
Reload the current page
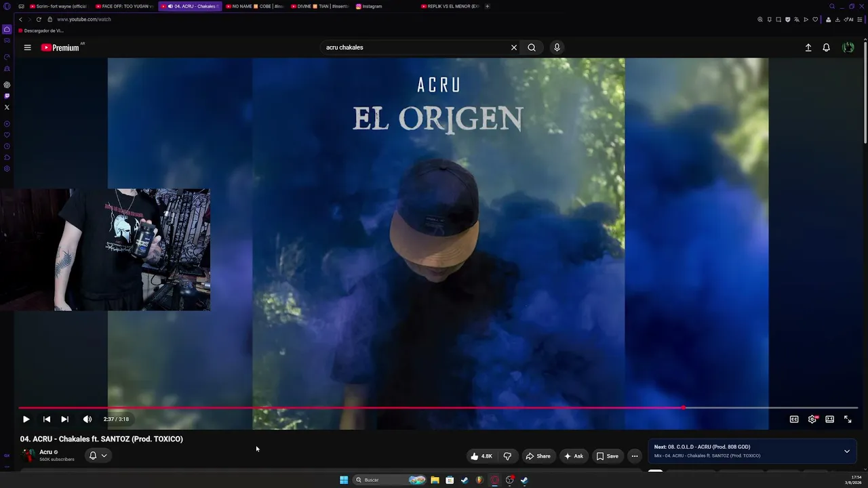pos(39,20)
